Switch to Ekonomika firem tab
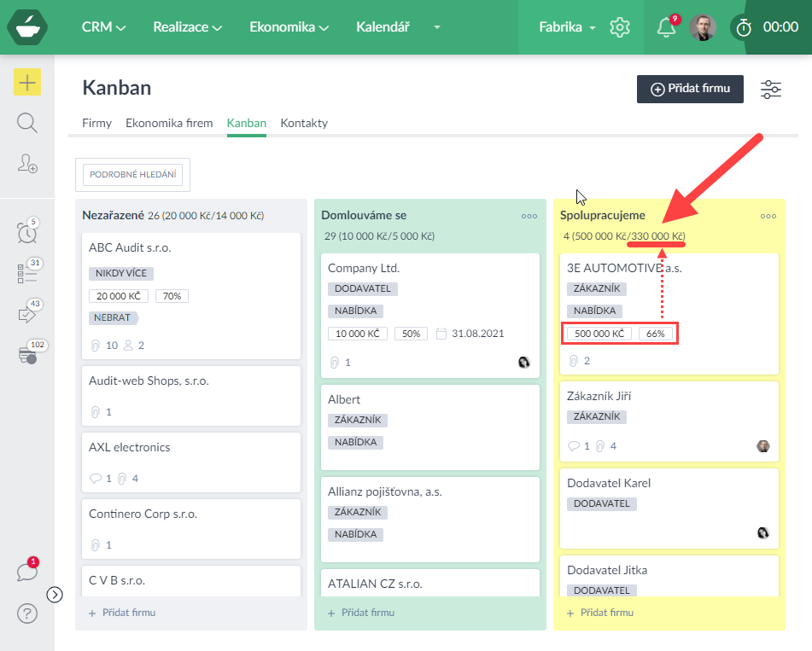This screenshot has height=651, width=812. tap(169, 123)
